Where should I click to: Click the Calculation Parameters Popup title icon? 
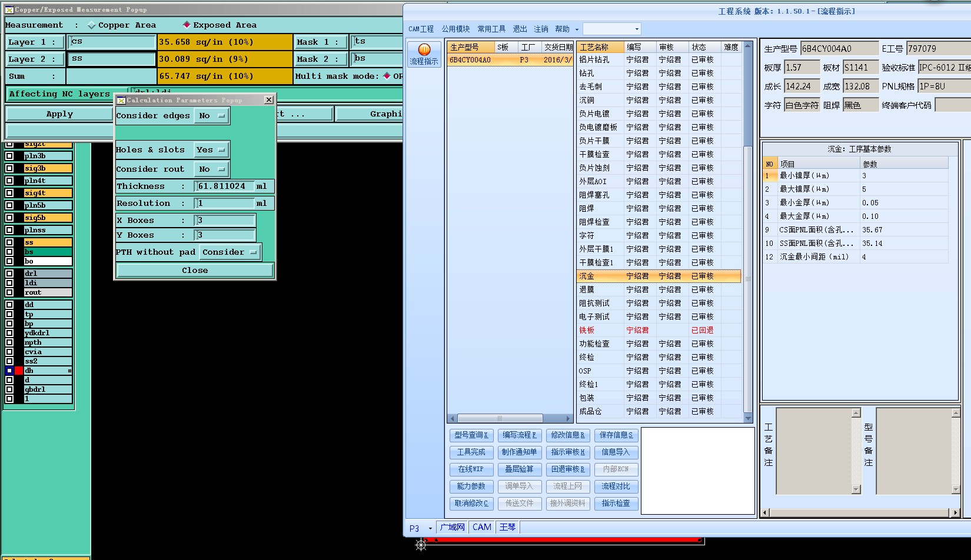point(121,100)
